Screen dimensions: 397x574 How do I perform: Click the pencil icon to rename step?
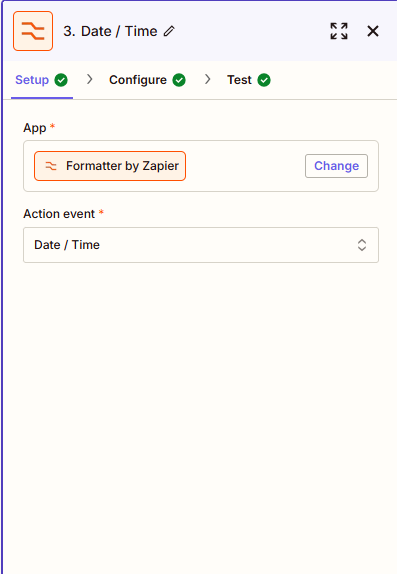coord(169,31)
